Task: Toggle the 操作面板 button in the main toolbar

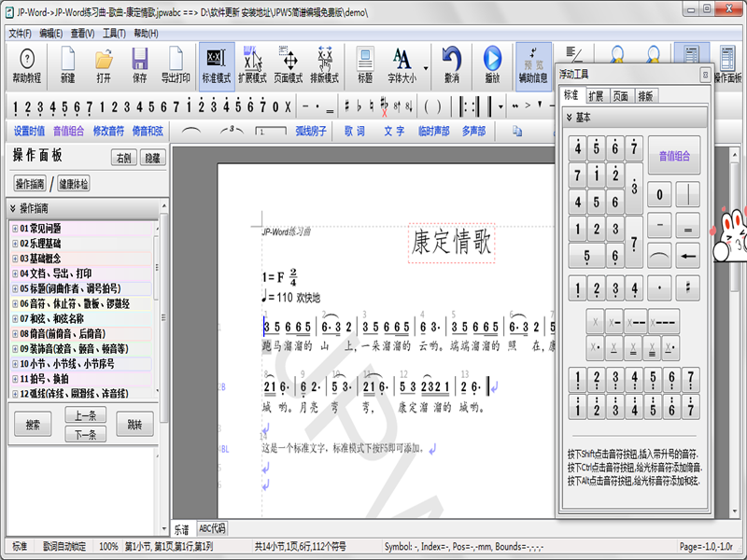Action: coord(728,65)
